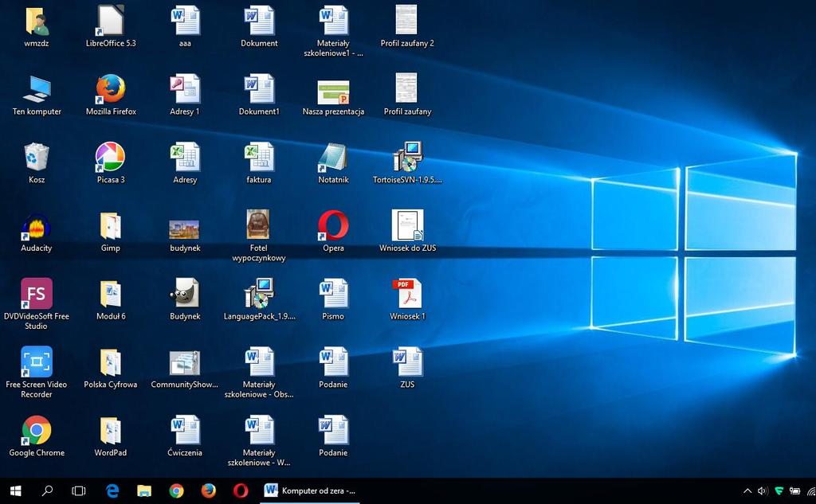Click the volume speaker tray icon
Image resolution: width=816 pixels, height=504 pixels.
(763, 490)
